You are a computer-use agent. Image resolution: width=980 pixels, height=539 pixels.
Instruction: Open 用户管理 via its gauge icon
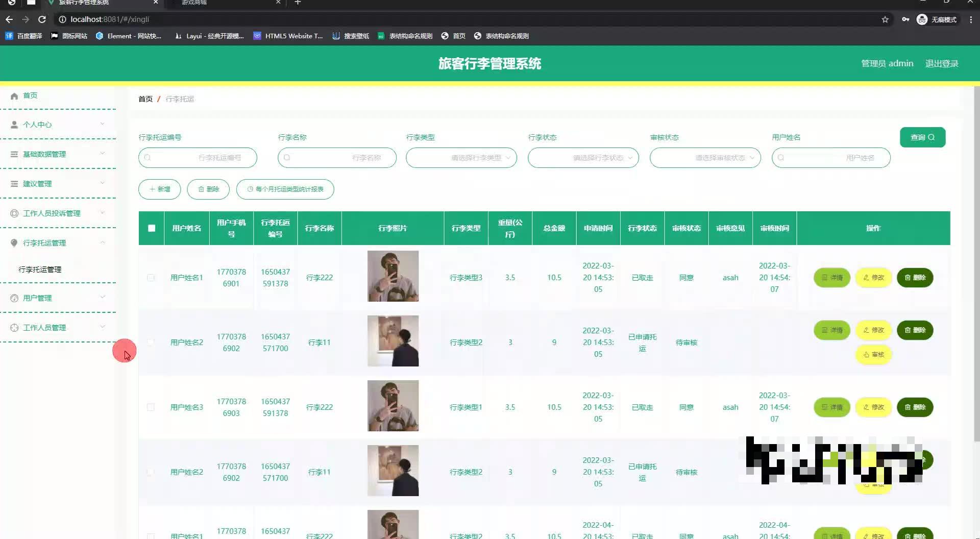(x=14, y=298)
